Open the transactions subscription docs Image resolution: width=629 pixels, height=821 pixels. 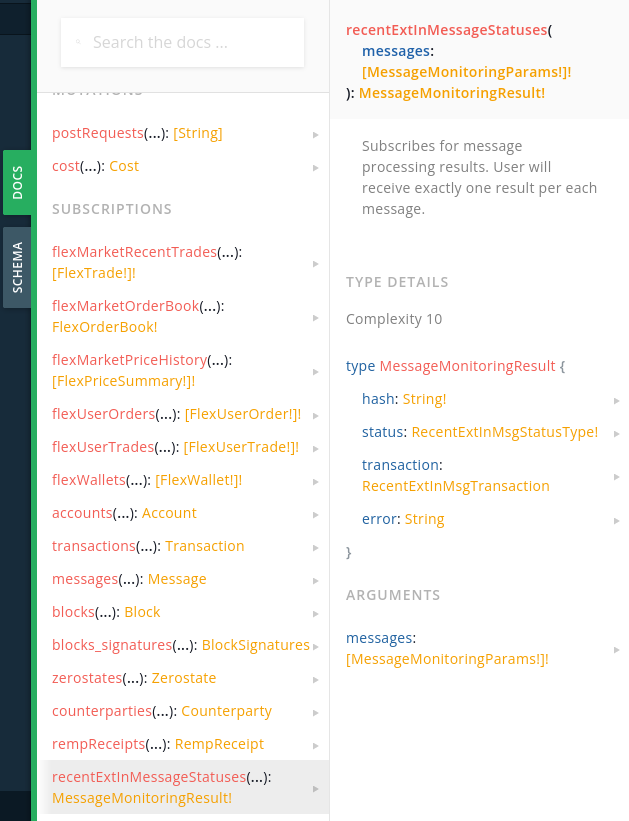(93, 546)
